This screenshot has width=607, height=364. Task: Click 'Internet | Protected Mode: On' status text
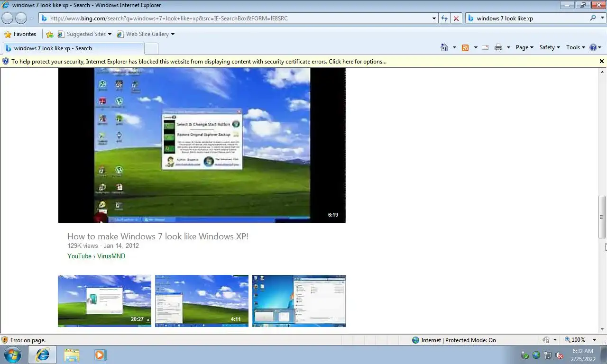[458, 340]
